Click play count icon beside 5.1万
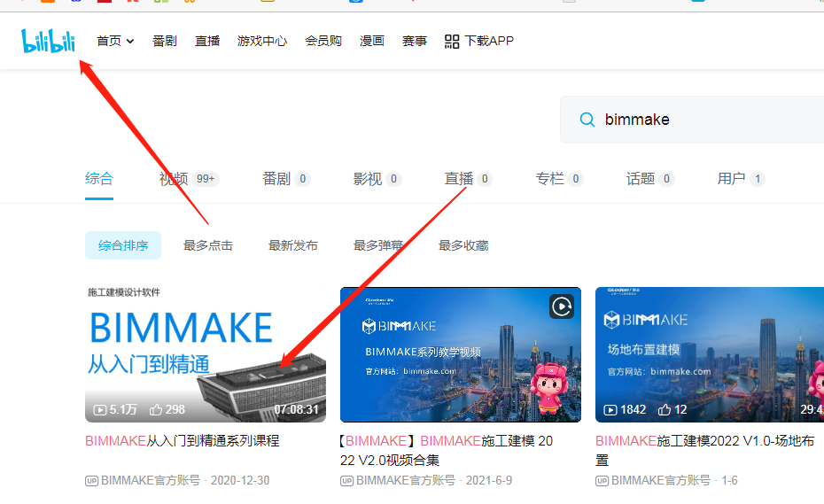The width and height of the screenshot is (824, 504). pos(100,410)
